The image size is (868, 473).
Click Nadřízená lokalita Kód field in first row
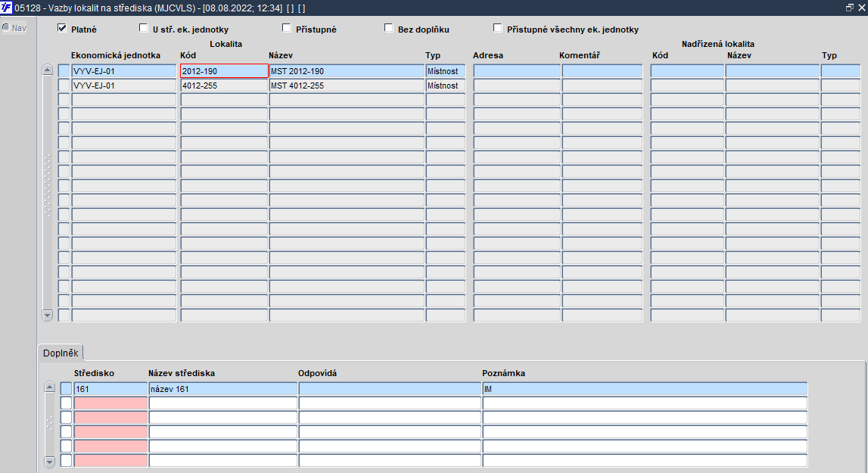pyautogui.click(x=687, y=71)
